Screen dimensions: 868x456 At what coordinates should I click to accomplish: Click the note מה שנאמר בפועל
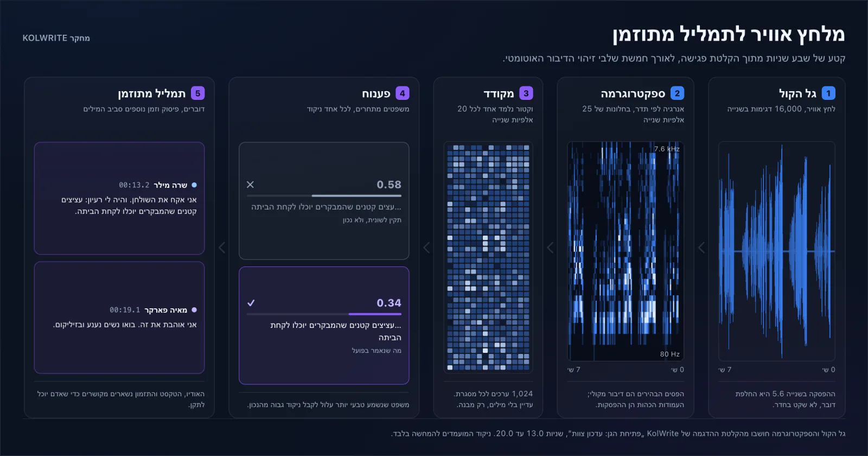pos(376,351)
